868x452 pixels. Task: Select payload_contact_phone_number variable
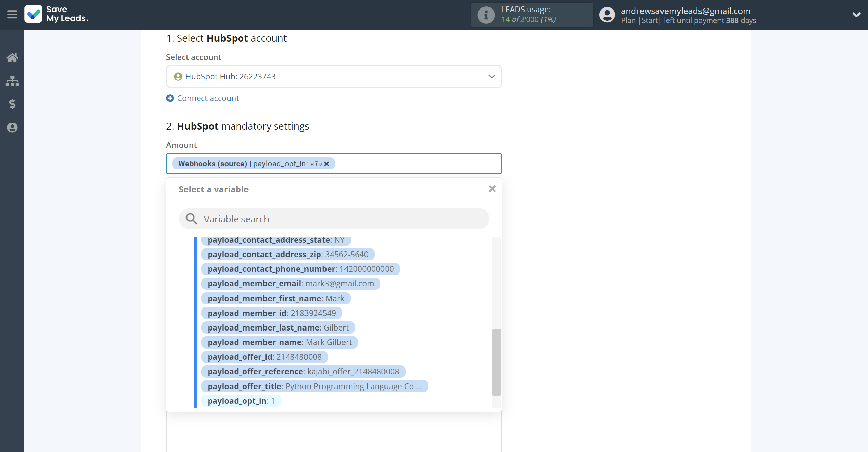point(301,269)
